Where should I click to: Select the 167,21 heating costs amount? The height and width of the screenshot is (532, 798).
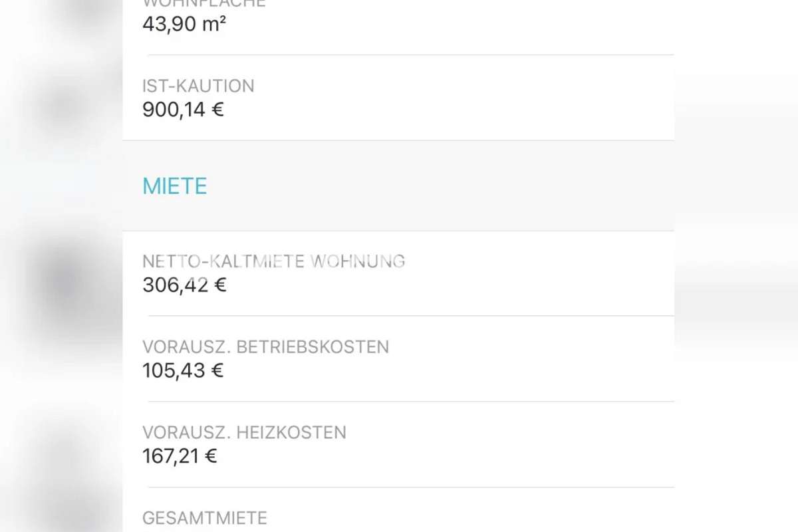coord(171,457)
